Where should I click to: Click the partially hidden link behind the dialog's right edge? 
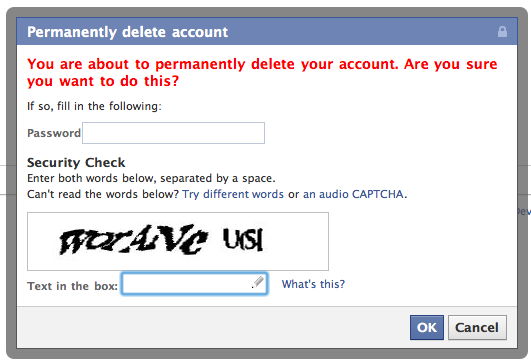click(524, 212)
